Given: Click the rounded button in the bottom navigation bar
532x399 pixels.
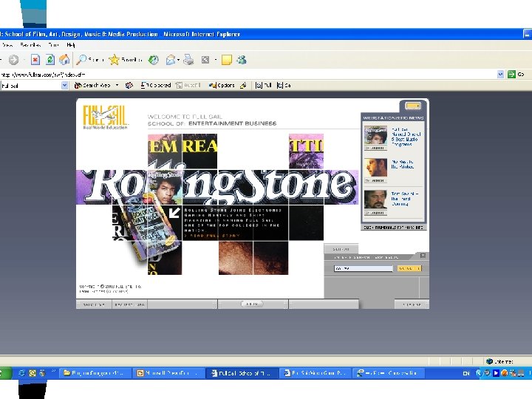Looking at the screenshot, I should tap(252, 304).
